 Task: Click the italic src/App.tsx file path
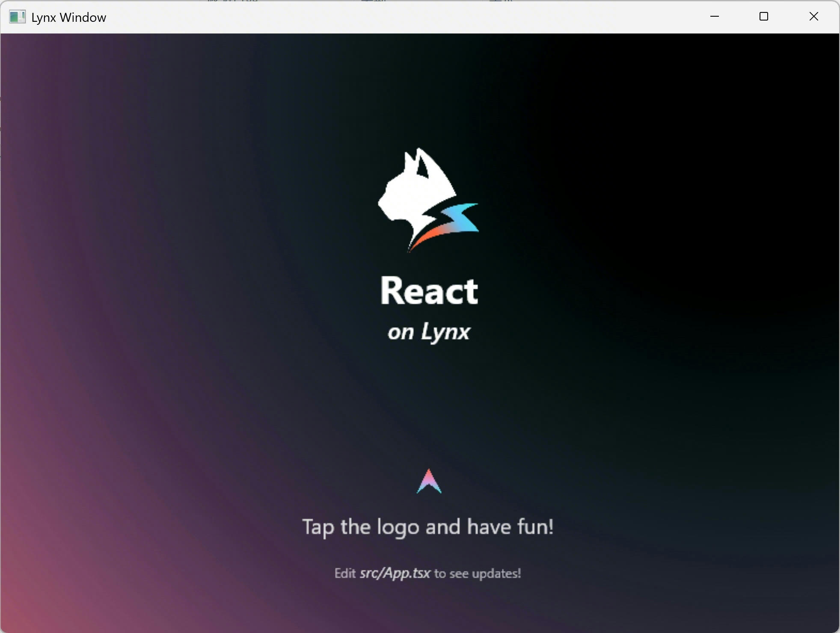click(x=395, y=573)
